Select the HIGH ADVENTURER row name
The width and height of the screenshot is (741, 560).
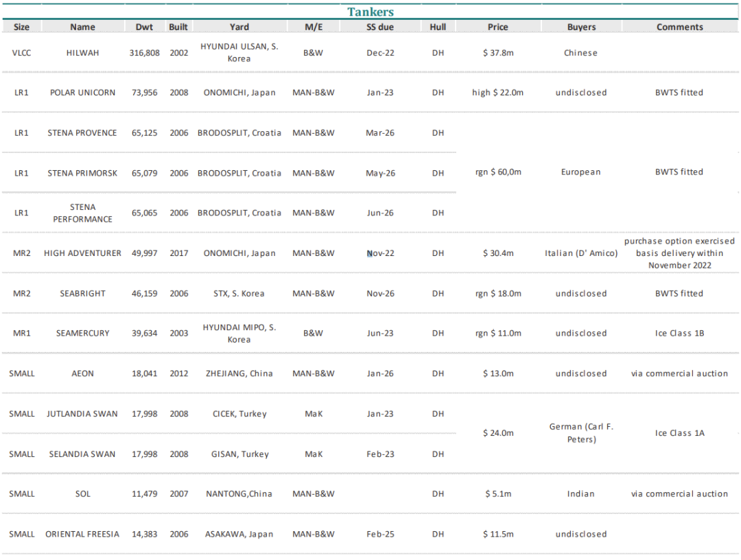pos(82,253)
